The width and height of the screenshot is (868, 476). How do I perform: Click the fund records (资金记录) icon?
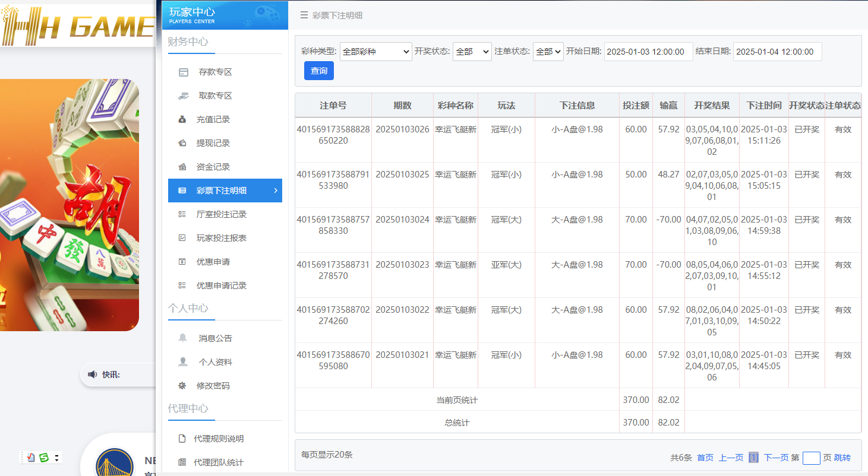click(x=182, y=167)
